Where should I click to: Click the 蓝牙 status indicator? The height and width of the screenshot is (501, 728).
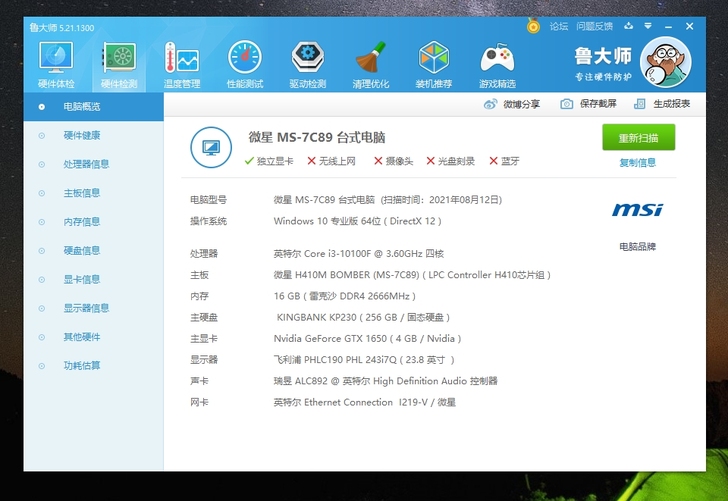[x=504, y=161]
